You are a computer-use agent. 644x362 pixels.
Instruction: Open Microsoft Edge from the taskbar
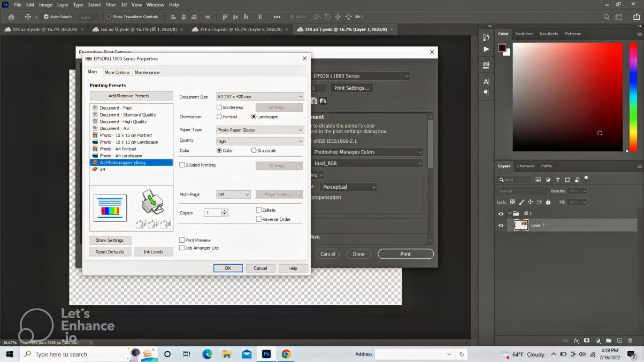207,354
